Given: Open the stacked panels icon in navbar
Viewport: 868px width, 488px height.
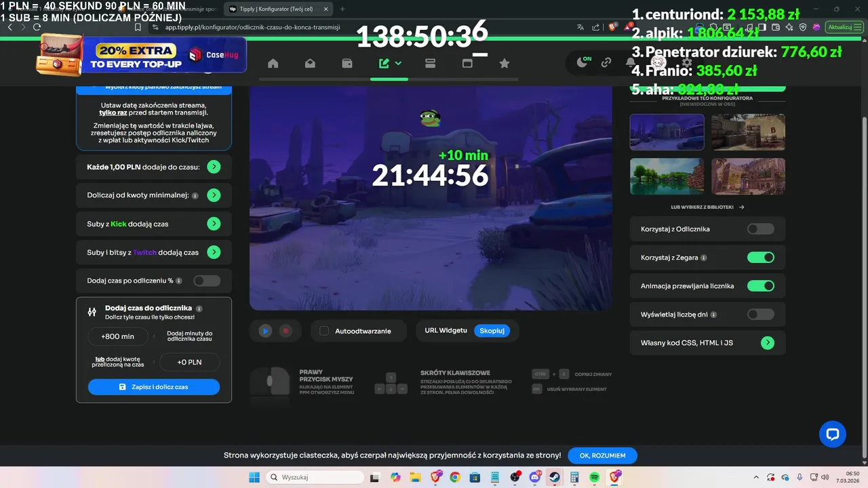Looking at the screenshot, I should (x=430, y=64).
